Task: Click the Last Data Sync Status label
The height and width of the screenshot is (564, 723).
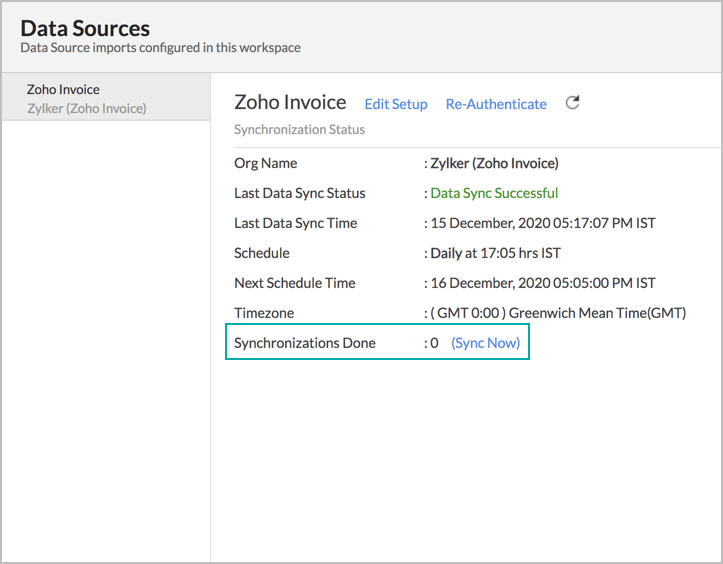Action: [x=300, y=193]
